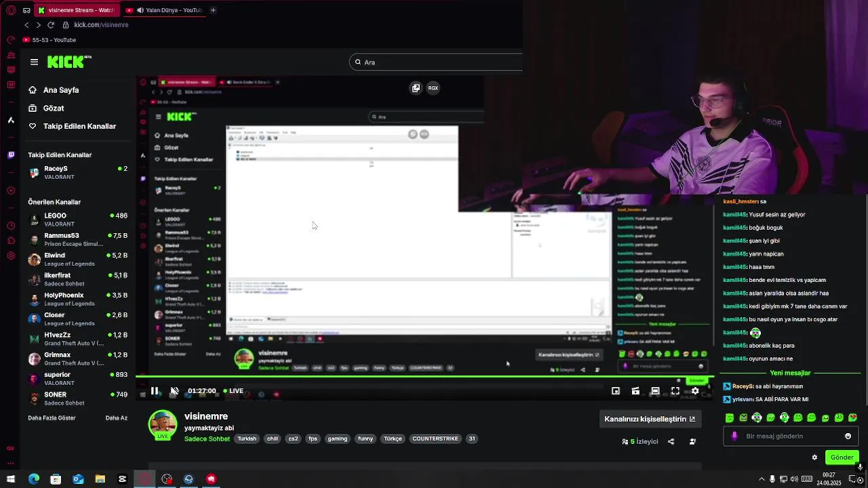Switch to visinemre Stream browser tab

pos(76,10)
